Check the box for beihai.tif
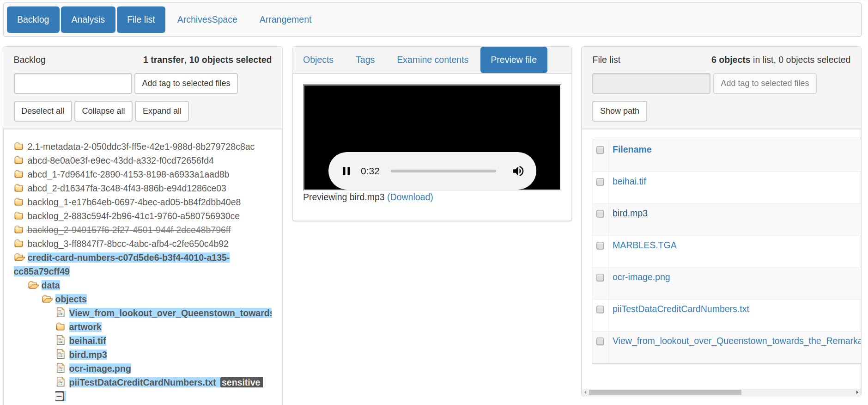The height and width of the screenshot is (405, 868). point(600,182)
